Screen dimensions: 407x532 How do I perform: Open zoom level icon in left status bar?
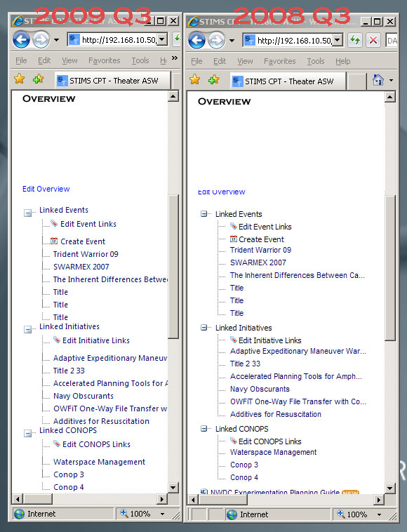click(124, 512)
